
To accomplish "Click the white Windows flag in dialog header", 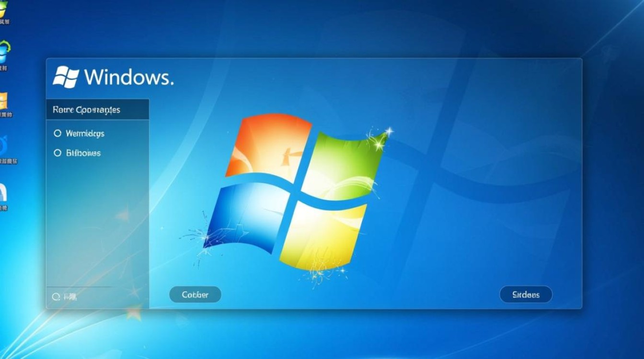I will click(x=66, y=77).
